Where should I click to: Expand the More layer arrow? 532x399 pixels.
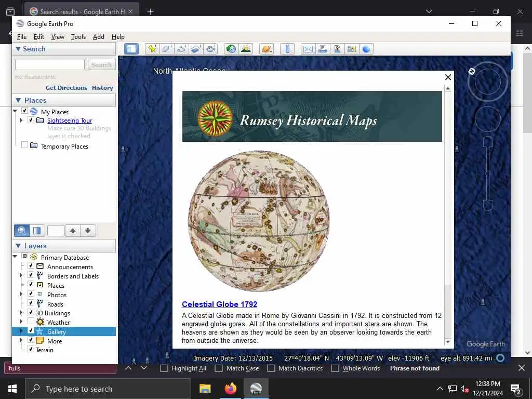tap(21, 340)
